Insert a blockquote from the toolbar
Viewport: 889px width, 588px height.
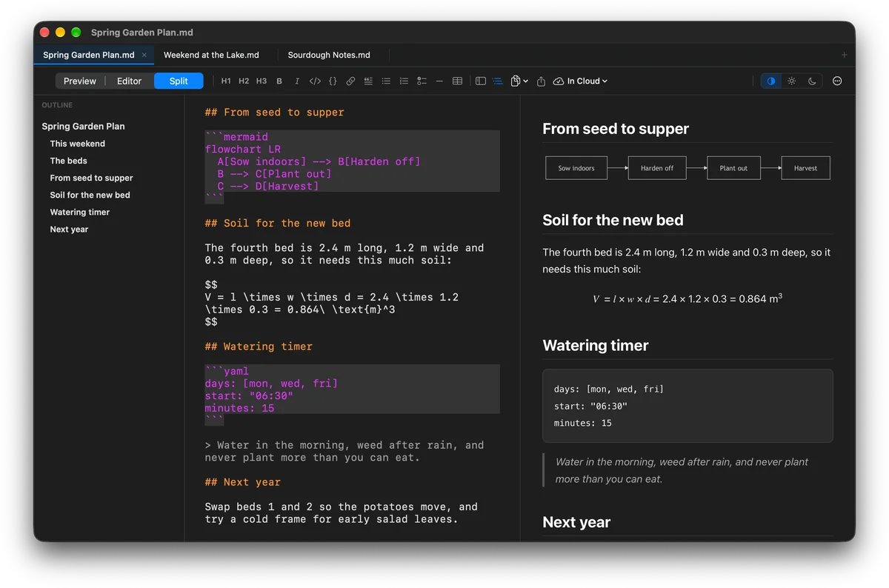(368, 81)
